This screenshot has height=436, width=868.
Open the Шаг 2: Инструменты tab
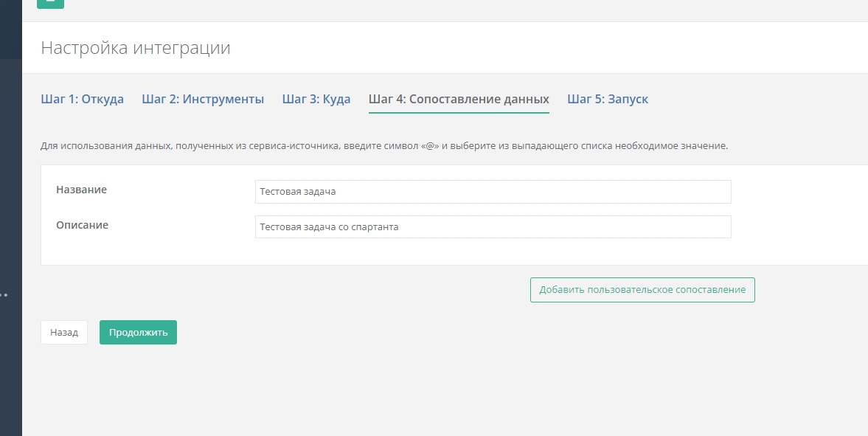pos(203,99)
